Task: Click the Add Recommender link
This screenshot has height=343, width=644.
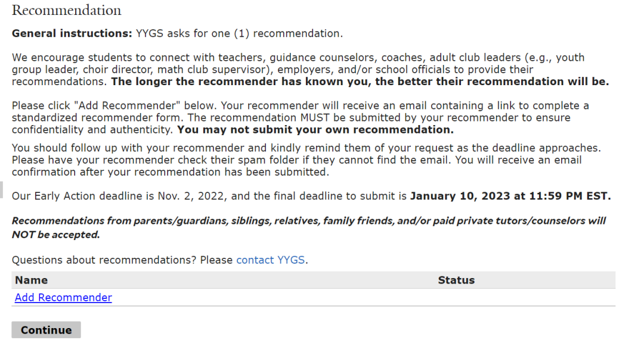Action: pyautogui.click(x=63, y=298)
